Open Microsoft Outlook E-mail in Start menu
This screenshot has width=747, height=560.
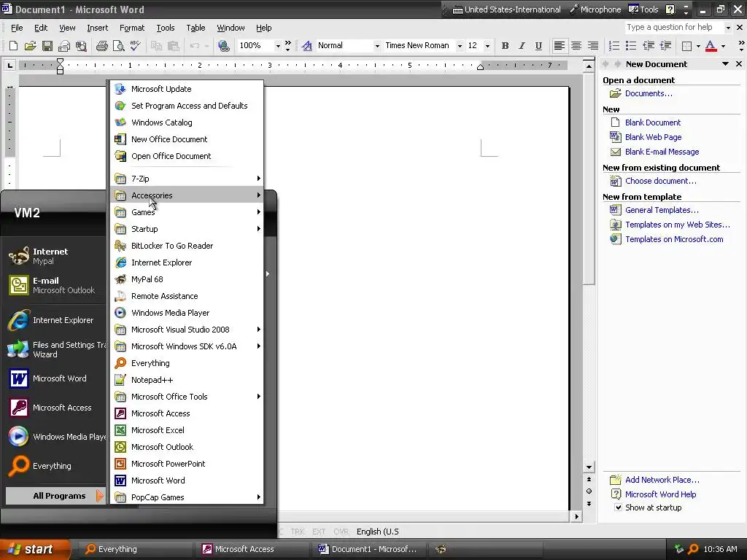pyautogui.click(x=55, y=285)
